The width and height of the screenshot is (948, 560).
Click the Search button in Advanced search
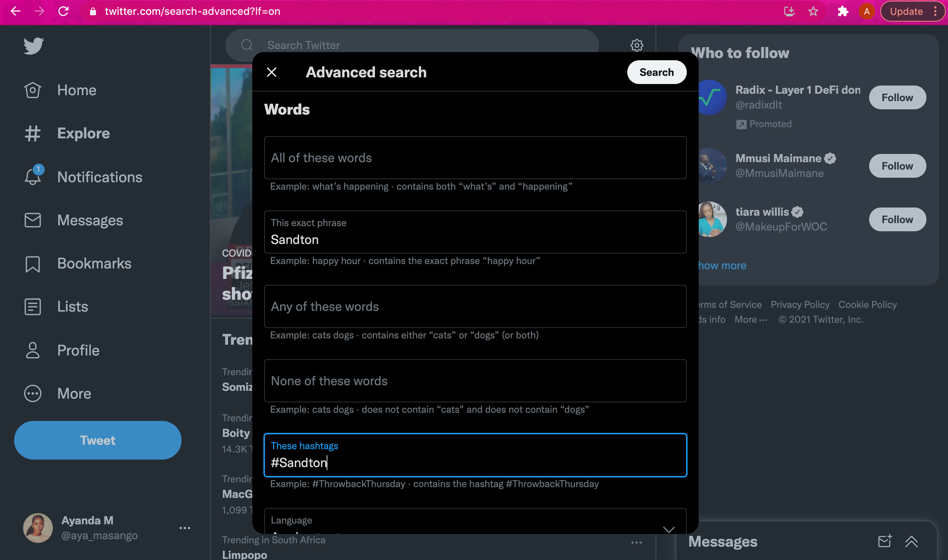tap(657, 72)
